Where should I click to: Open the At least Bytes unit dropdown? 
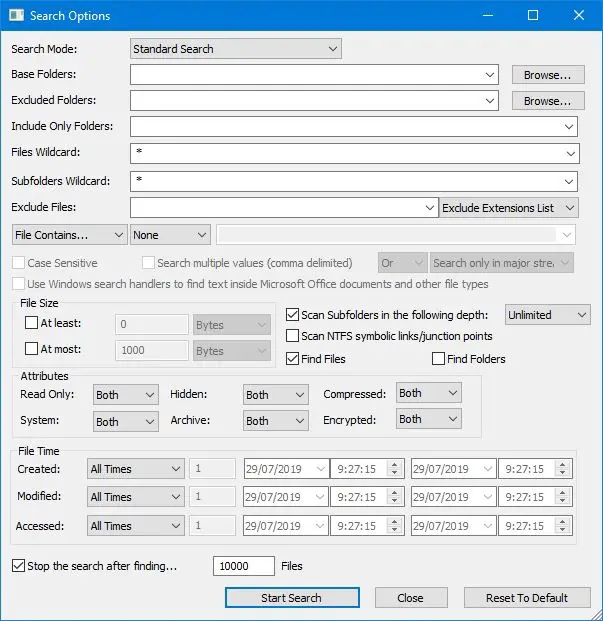(x=232, y=325)
